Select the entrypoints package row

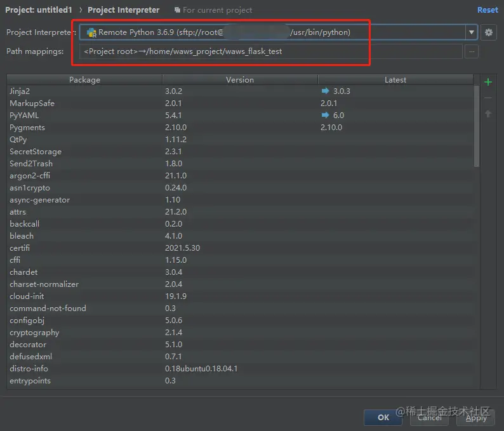[x=240, y=380]
